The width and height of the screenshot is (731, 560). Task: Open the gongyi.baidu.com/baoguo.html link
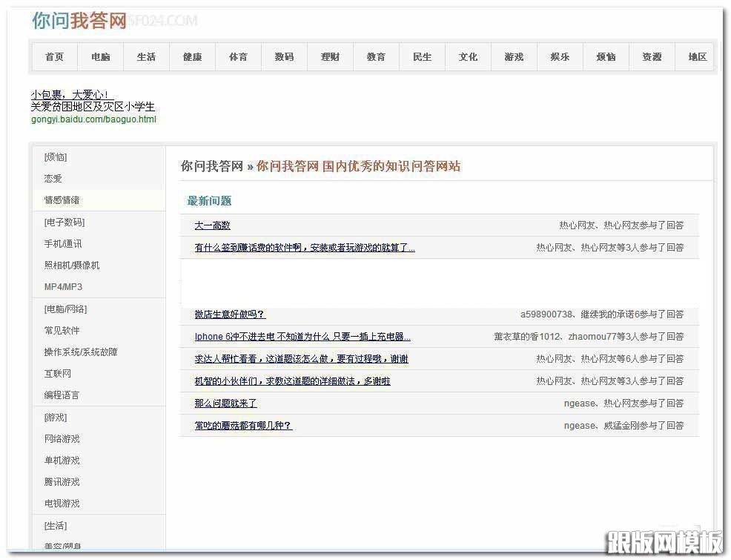point(93,119)
